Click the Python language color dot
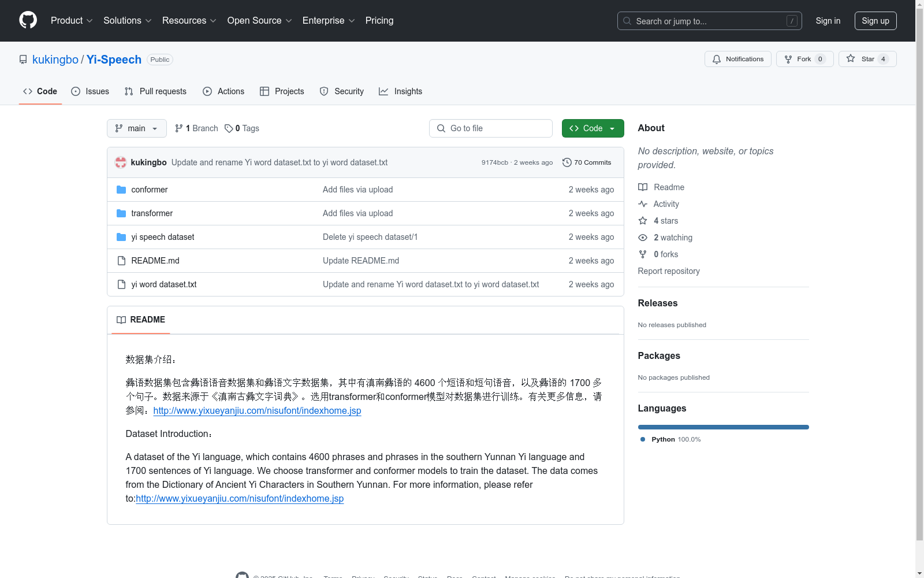Screen dimensions: 924x578 coord(643,439)
